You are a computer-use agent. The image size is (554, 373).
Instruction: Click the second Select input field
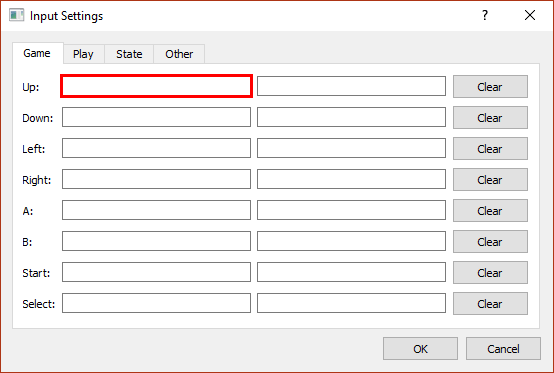click(x=351, y=303)
